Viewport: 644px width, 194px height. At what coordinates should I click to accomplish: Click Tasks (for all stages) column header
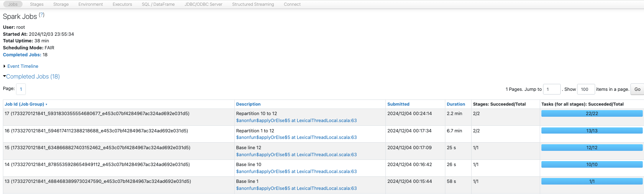point(582,104)
